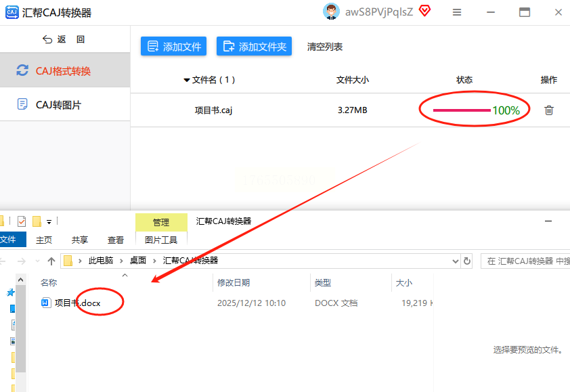Delete 项目书.caj with trash icon

pyautogui.click(x=549, y=110)
